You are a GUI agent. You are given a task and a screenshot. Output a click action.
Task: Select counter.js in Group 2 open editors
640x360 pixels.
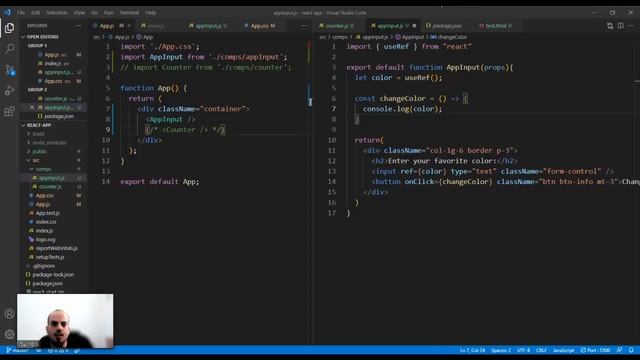click(x=56, y=99)
